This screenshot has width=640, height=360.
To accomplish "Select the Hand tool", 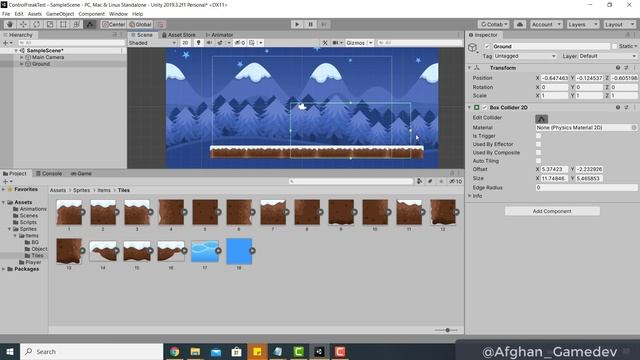I will tap(10, 24).
